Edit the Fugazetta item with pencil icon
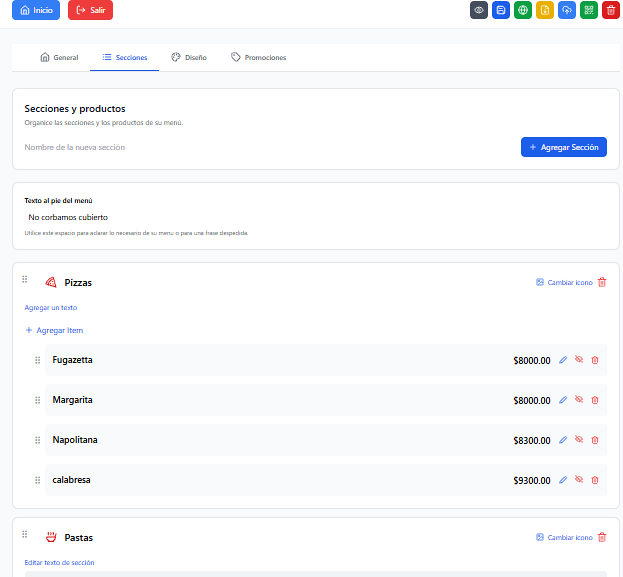This screenshot has width=623, height=577. [x=563, y=360]
